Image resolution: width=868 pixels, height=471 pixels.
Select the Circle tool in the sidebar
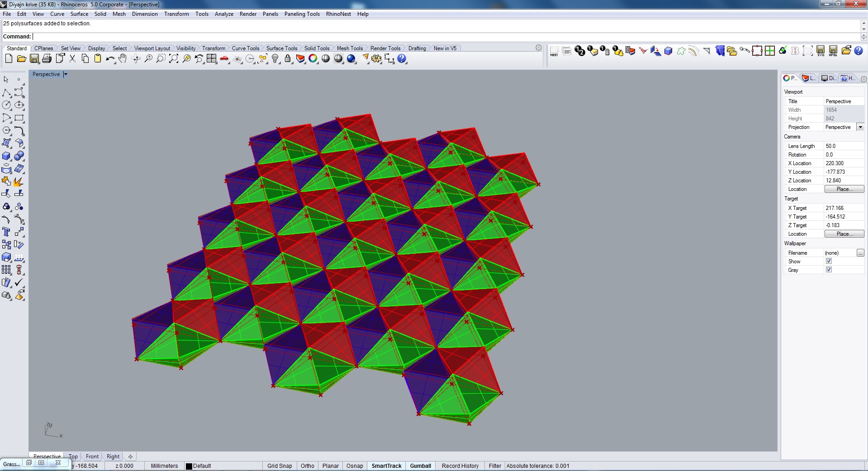tap(6, 105)
